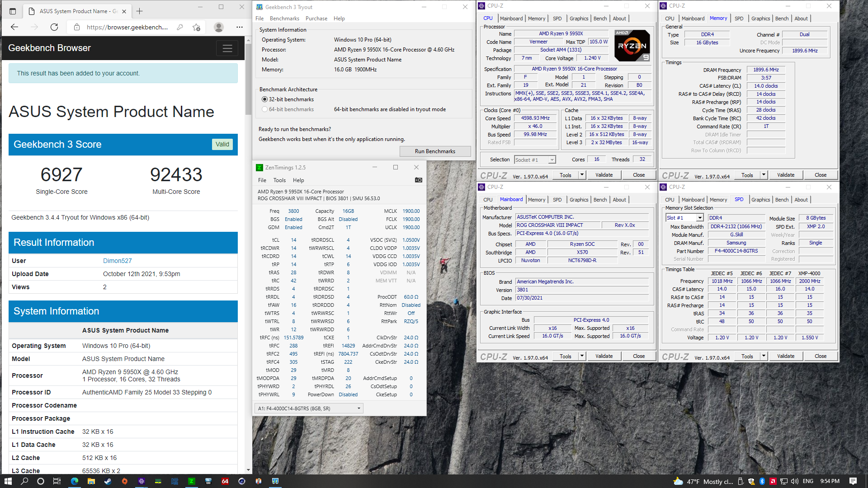Click Validate in CPU-Z CPU window
Viewport: 868px width, 488px height.
coord(604,175)
